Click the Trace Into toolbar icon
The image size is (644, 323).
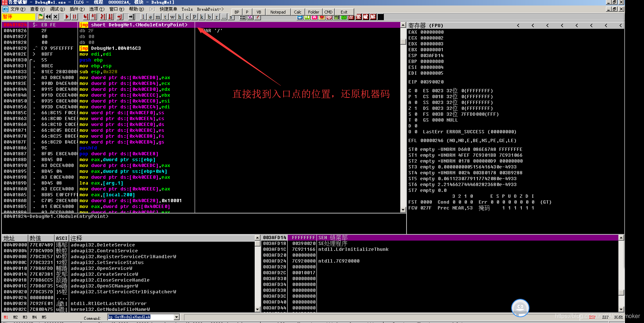pyautogui.click(x=102, y=17)
